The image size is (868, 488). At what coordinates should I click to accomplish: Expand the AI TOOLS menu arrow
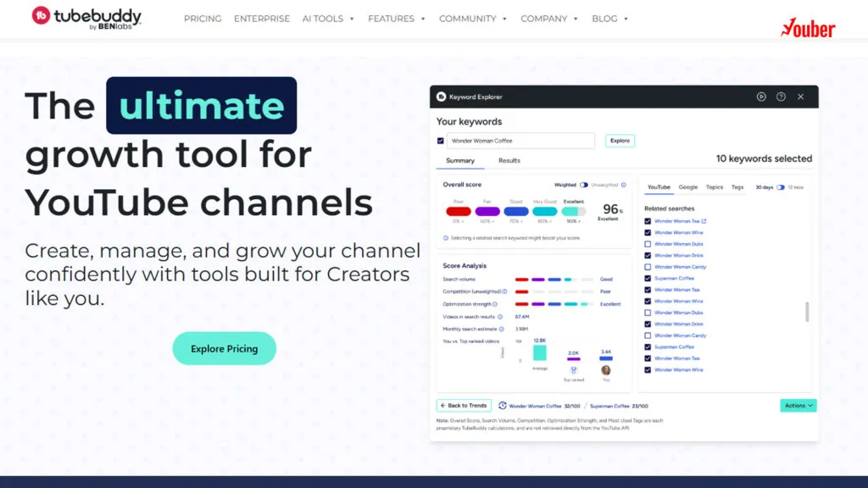(x=352, y=19)
